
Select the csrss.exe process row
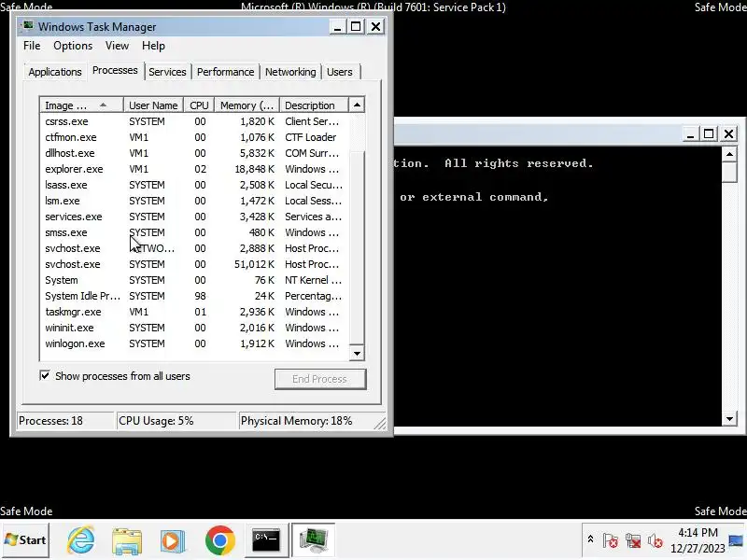point(195,121)
